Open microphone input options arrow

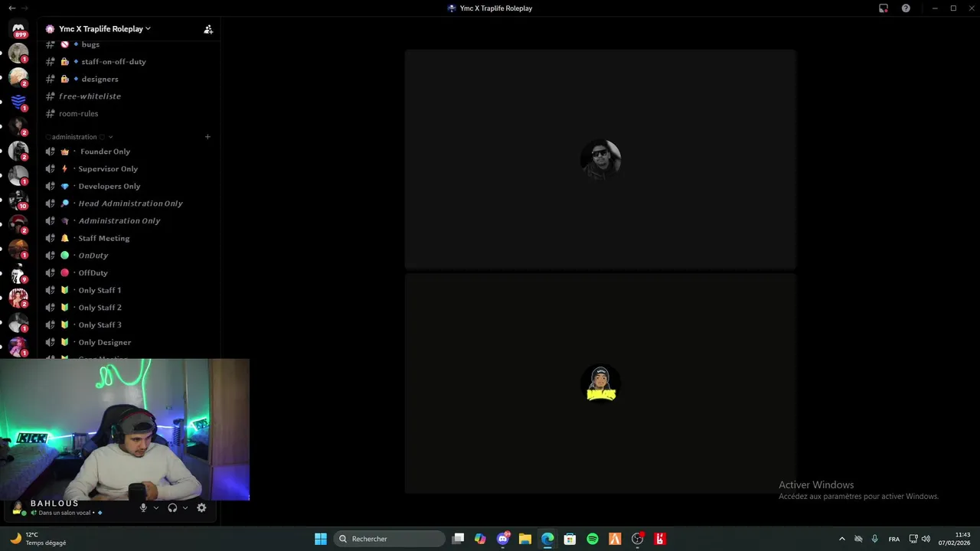point(156,508)
